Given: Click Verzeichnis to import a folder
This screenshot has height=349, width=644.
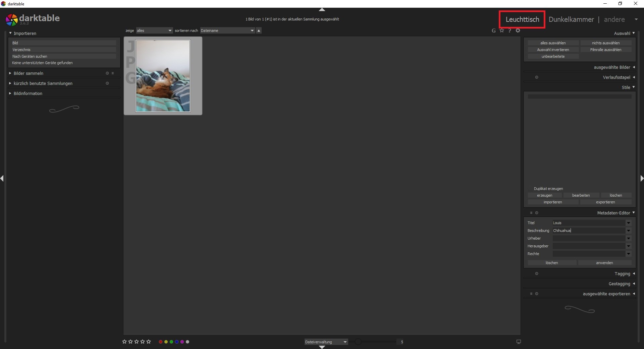Looking at the screenshot, I should 64,50.
